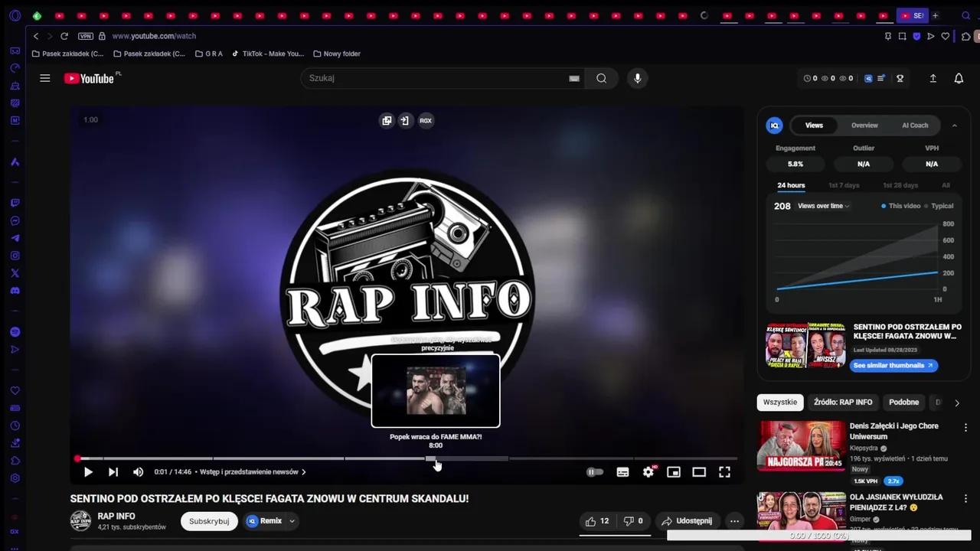Screen dimensions: 980x551
Task: Open the RAP INFO channel name link
Action: pos(116,517)
